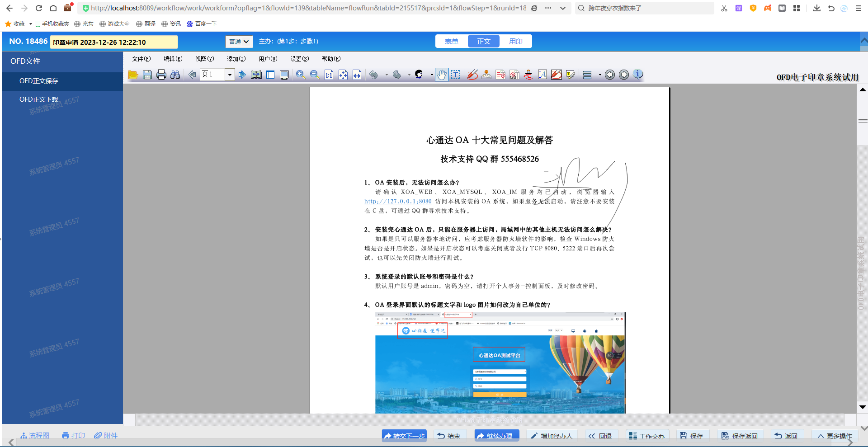Switch to the 表单 tab
Viewport: 868px width, 447px height.
[452, 41]
